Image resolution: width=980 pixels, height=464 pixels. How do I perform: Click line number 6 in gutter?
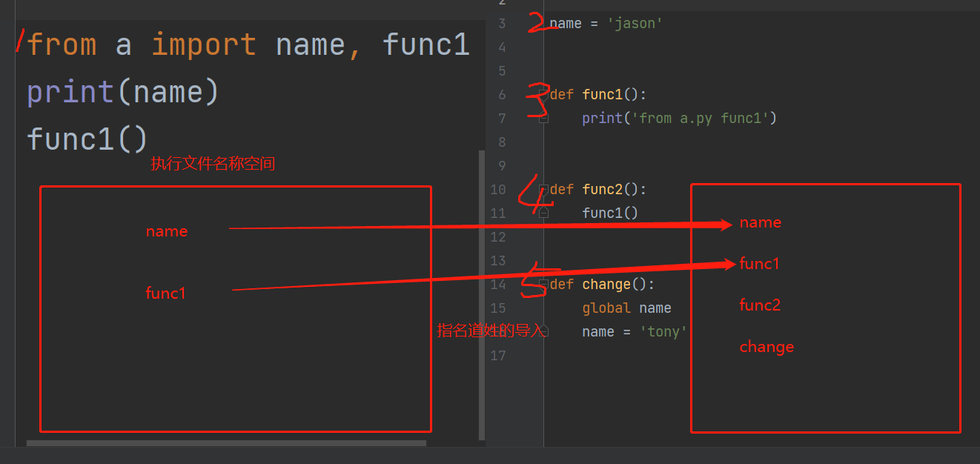point(502,94)
